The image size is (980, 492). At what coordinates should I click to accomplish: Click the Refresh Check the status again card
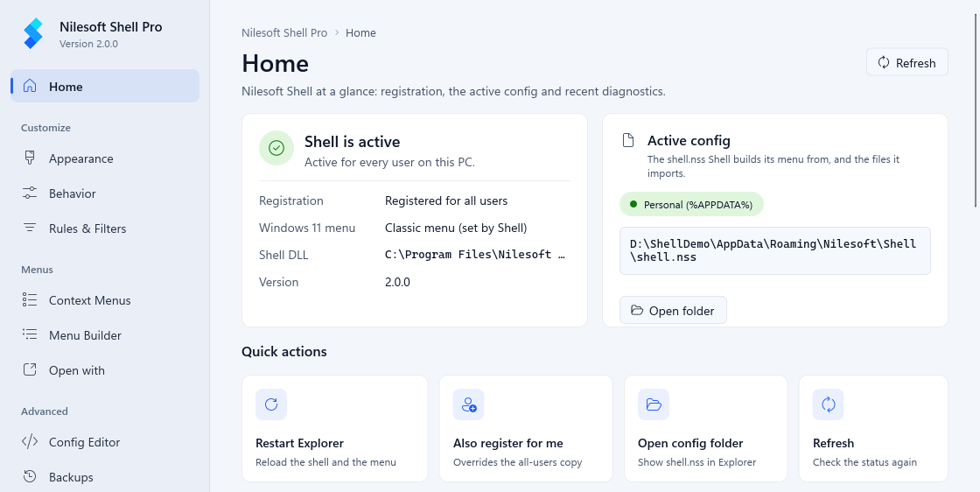pyautogui.click(x=873, y=428)
